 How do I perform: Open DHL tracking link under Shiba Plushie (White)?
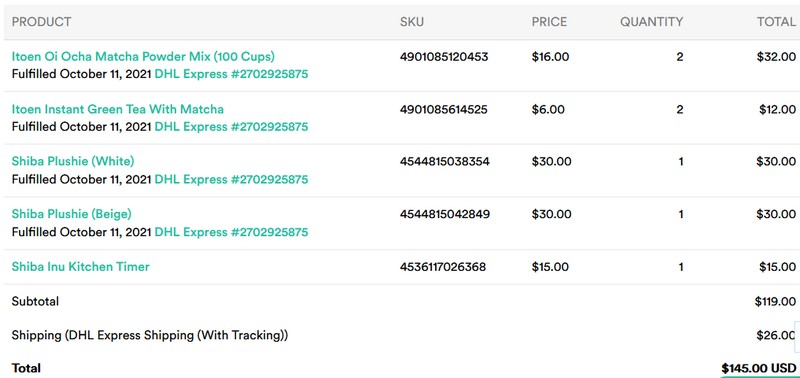[231, 180]
